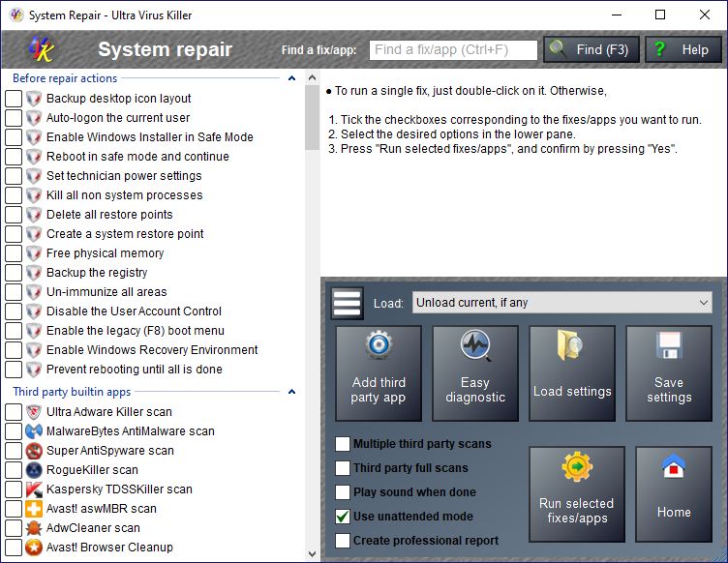Click shield icon beside Delete all restore points

coord(34,215)
